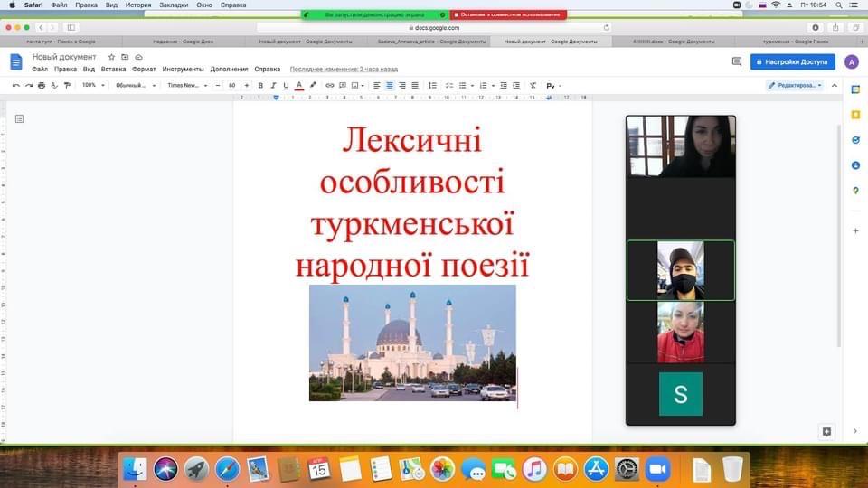Open the Вставка menu
Image resolution: width=868 pixels, height=488 pixels.
[113, 70]
